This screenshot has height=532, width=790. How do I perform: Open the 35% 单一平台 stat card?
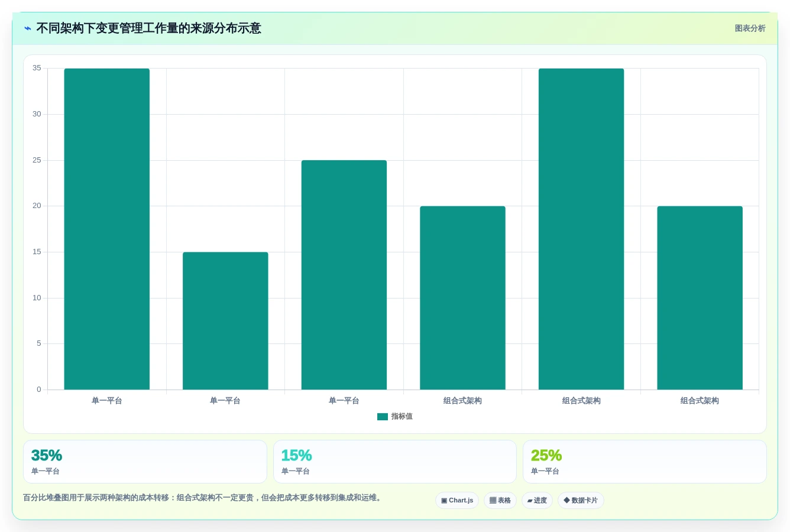145,462
